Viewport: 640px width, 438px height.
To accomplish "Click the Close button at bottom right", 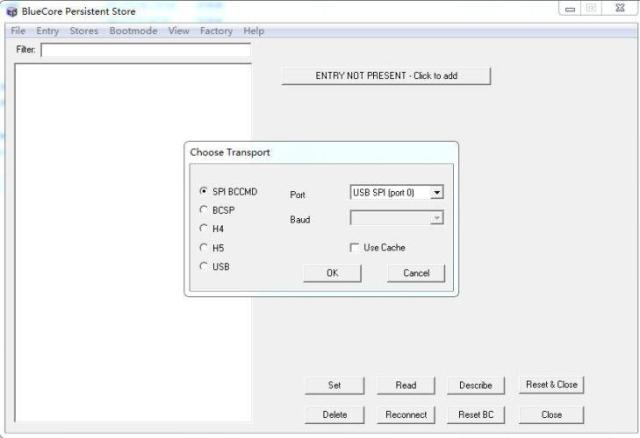I will click(551, 415).
